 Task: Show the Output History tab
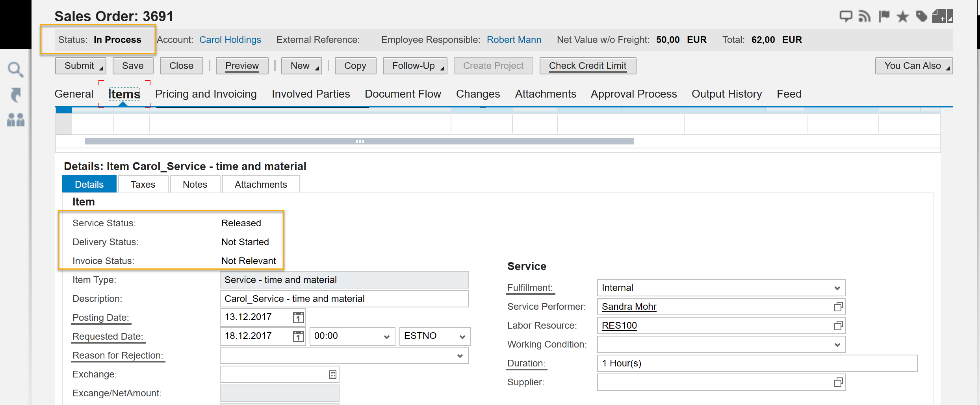click(x=727, y=94)
